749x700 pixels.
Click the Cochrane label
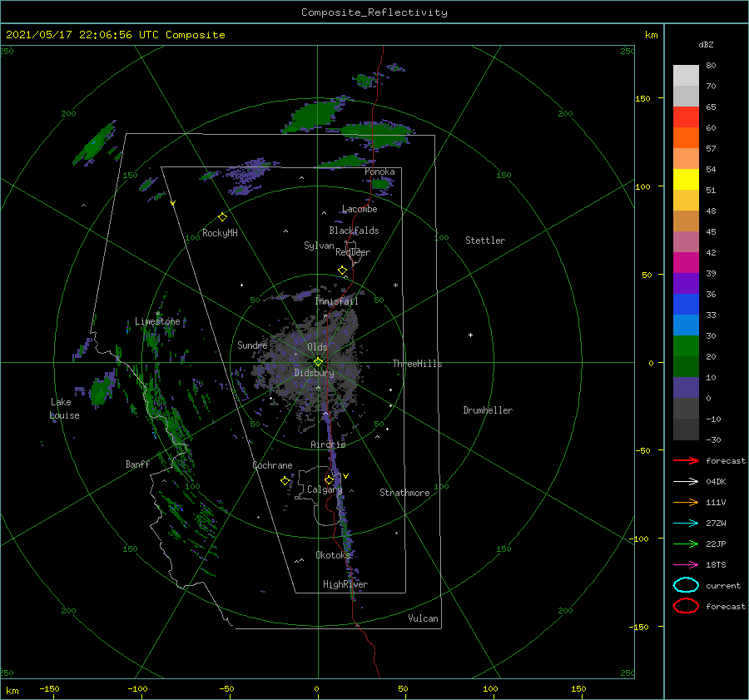tap(272, 465)
